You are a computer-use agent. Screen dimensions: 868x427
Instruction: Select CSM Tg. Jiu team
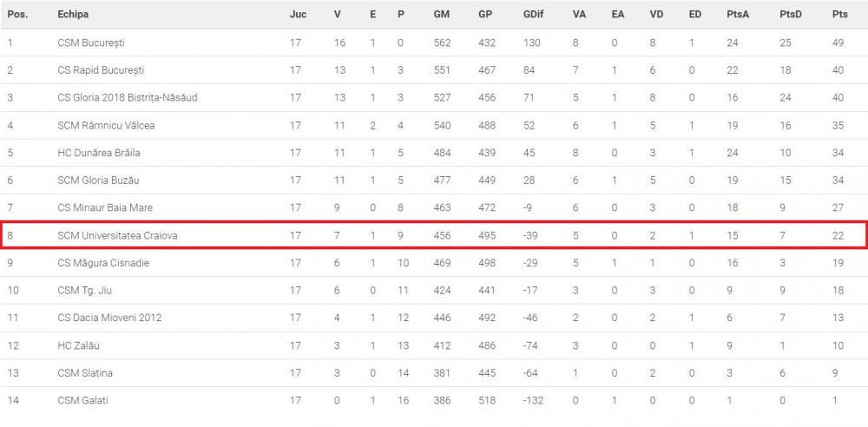85,291
